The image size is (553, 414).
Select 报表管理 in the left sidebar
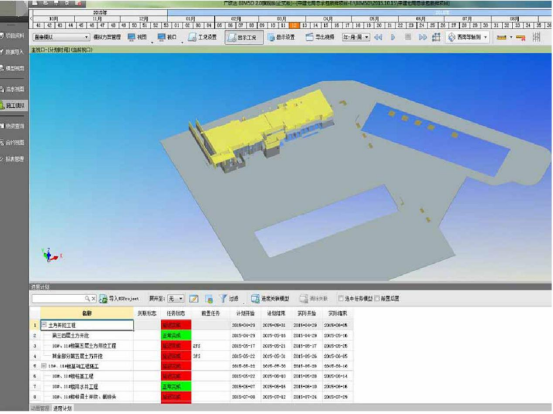tap(13, 159)
